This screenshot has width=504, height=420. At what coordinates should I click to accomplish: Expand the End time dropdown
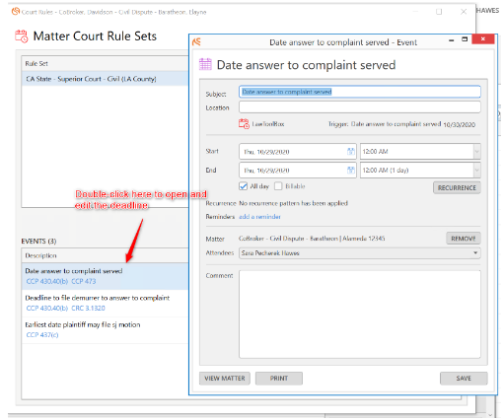(476, 171)
